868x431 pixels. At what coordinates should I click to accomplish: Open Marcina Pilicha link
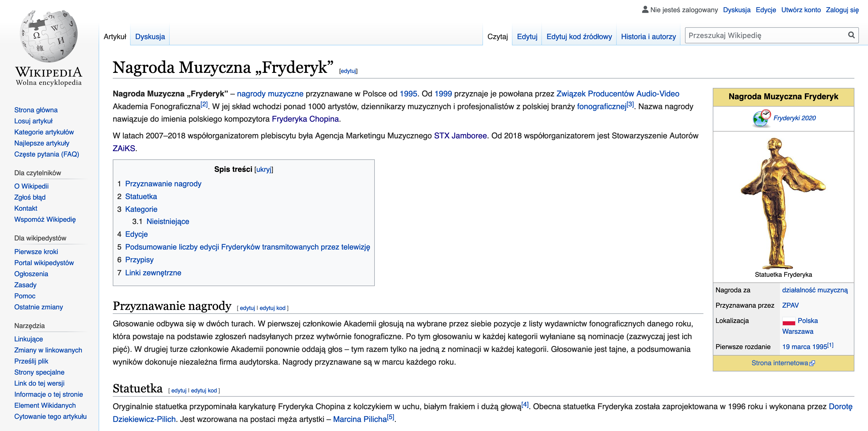click(359, 420)
